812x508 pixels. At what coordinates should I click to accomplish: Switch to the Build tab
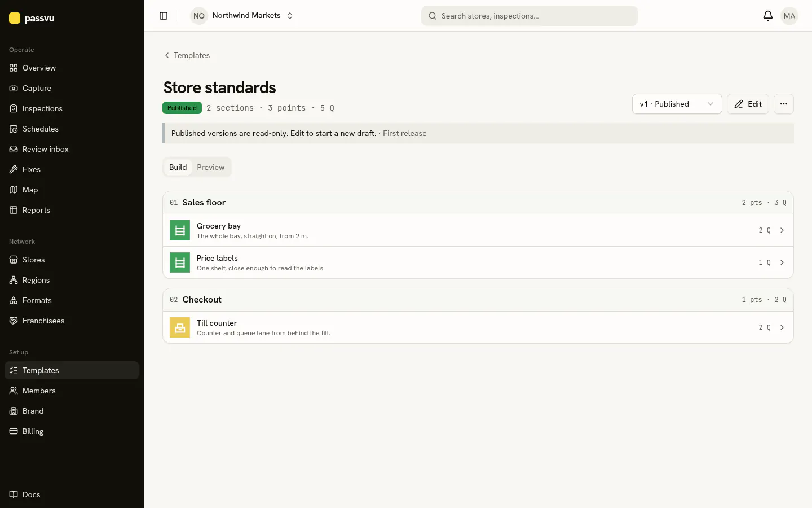coord(178,167)
